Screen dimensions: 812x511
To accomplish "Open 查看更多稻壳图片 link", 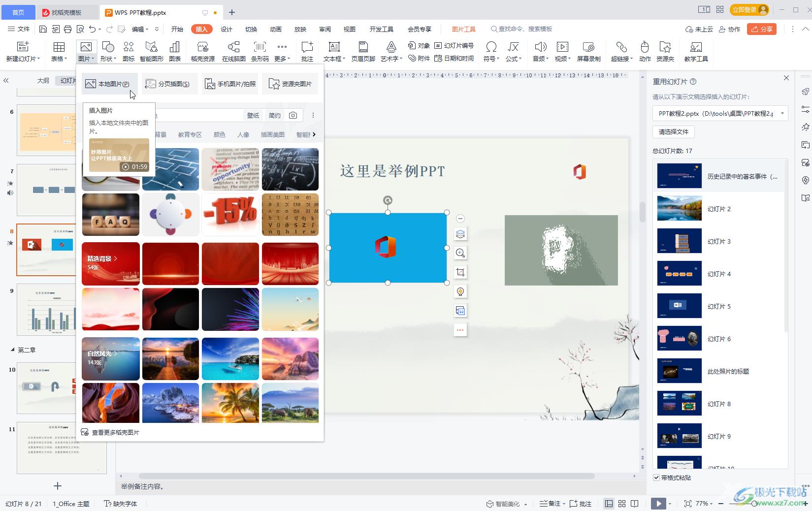I will (x=111, y=432).
